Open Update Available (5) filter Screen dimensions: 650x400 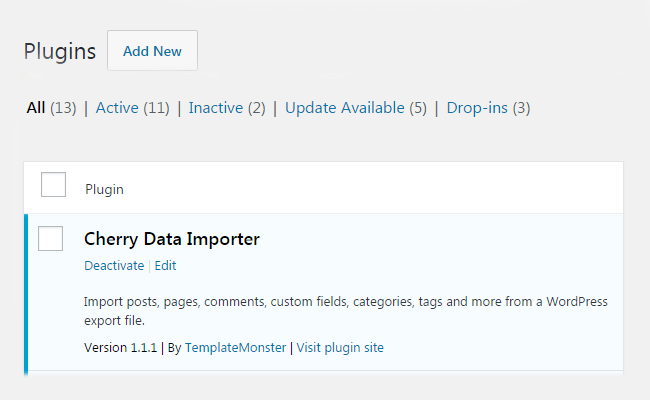click(x=356, y=108)
